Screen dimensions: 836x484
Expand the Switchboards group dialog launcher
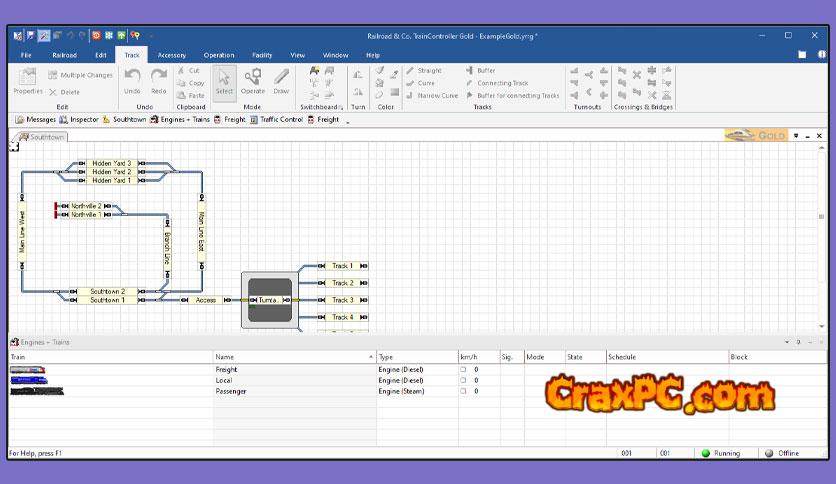click(x=341, y=107)
